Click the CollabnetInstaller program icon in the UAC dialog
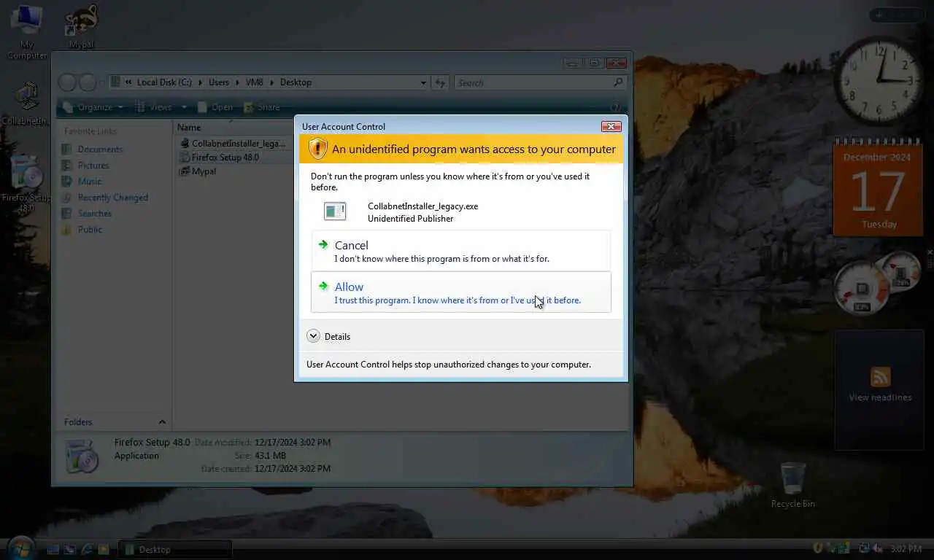Screen dimensions: 934x560 [x=335, y=211]
